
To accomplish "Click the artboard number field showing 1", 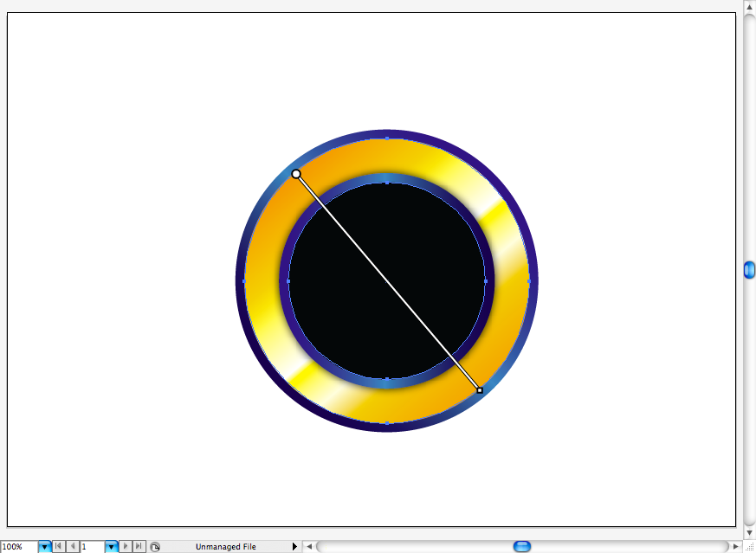I will [93, 547].
